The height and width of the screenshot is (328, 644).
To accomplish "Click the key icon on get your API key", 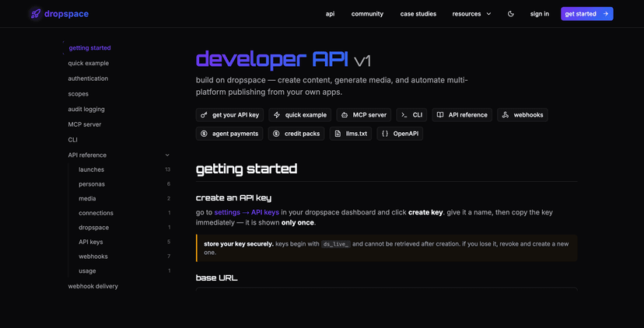I will [204, 115].
